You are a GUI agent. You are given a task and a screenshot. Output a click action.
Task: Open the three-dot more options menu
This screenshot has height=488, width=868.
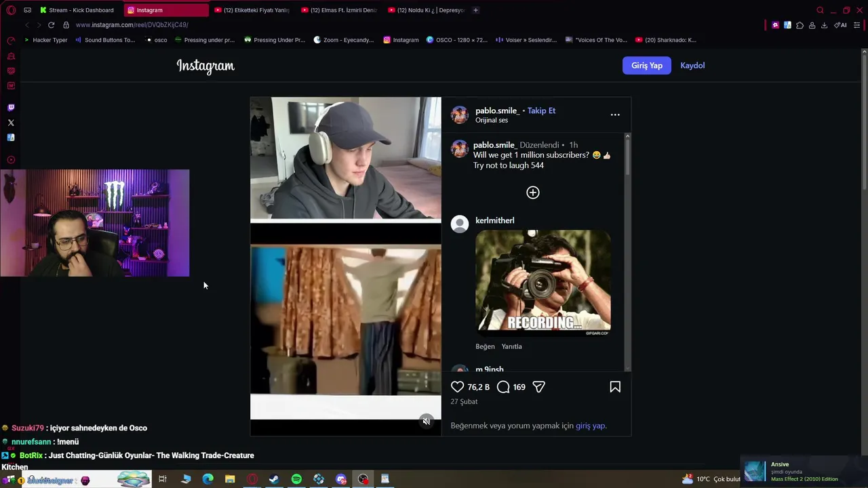coord(615,115)
